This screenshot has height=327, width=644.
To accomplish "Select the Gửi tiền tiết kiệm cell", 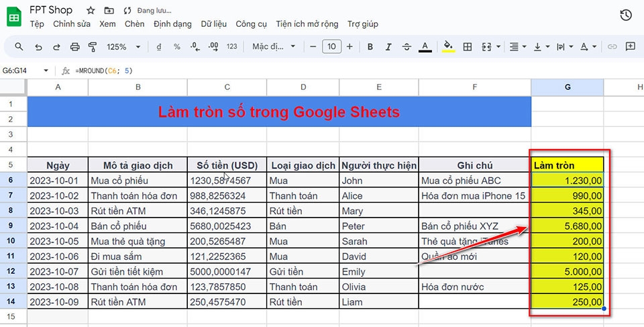I will (138, 271).
